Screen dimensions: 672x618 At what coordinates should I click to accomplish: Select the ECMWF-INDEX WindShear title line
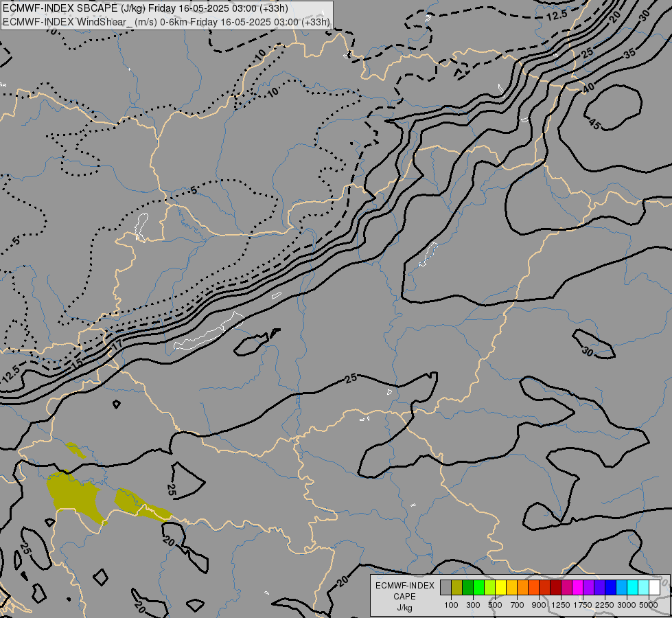166,22
